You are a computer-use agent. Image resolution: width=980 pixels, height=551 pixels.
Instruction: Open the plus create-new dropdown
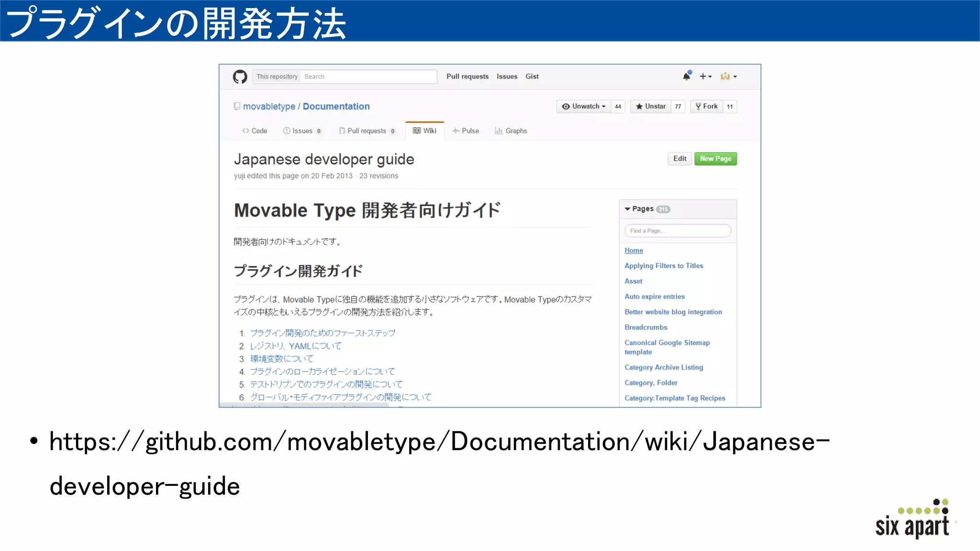705,77
